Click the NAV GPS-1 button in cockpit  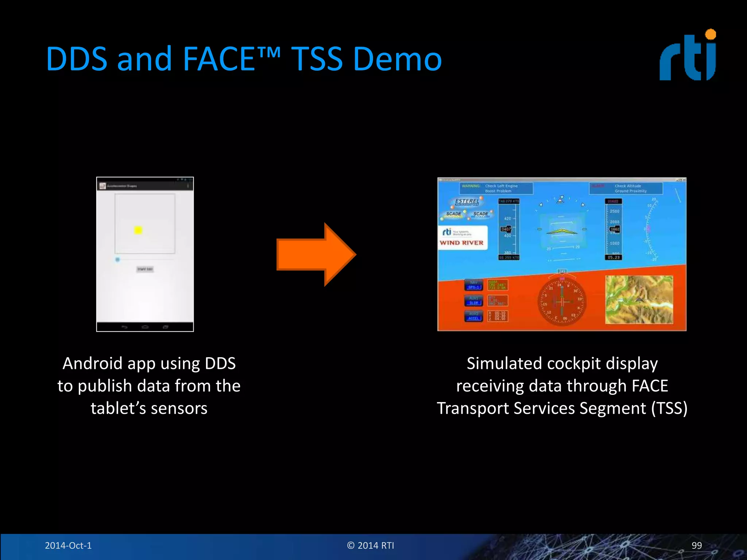coord(474,285)
